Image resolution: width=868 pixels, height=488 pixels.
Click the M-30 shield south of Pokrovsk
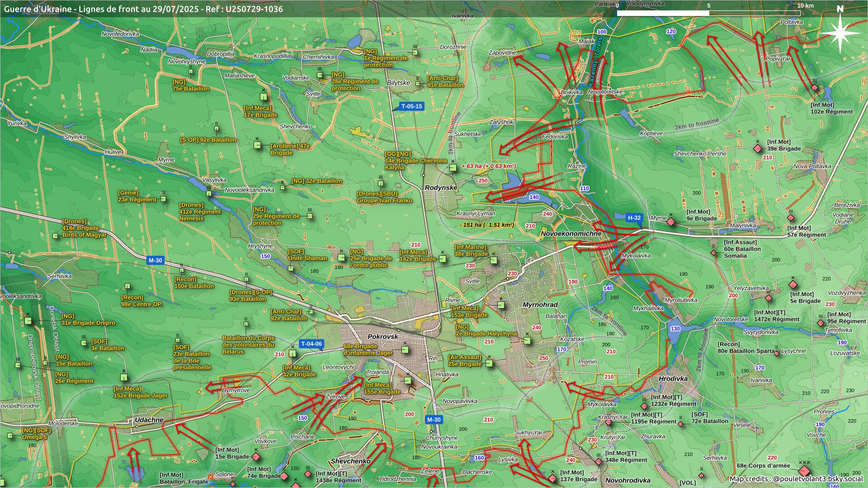[434, 420]
